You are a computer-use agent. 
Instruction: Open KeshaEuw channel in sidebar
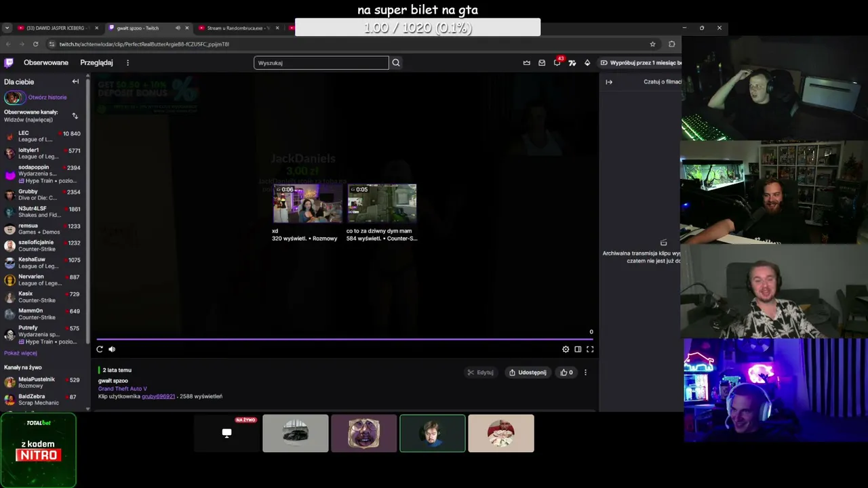pyautogui.click(x=43, y=262)
